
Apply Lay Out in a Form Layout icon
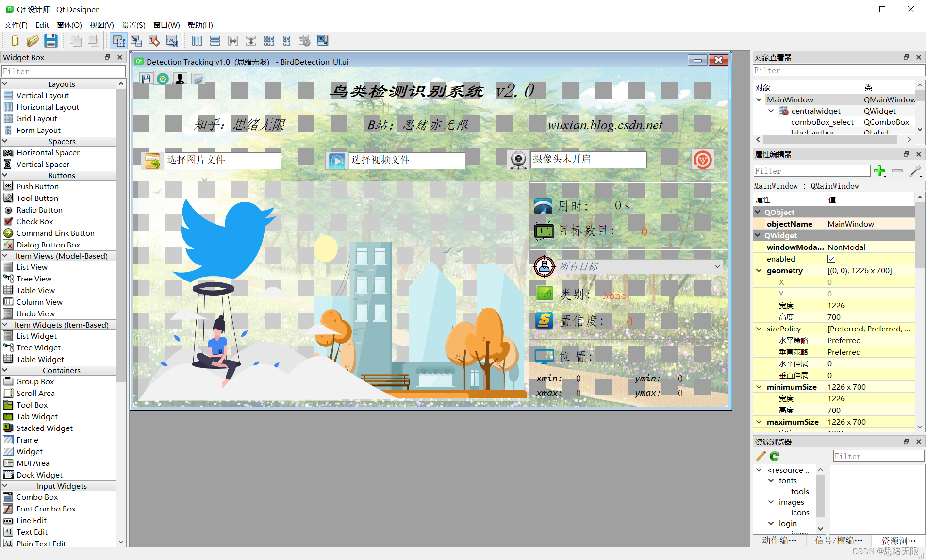click(x=287, y=41)
